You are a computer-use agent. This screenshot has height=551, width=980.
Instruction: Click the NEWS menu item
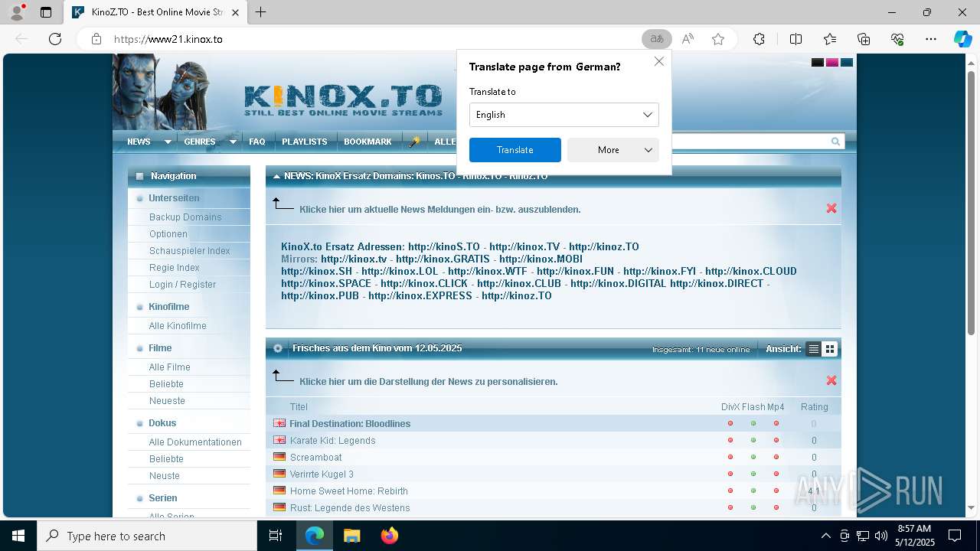139,142
